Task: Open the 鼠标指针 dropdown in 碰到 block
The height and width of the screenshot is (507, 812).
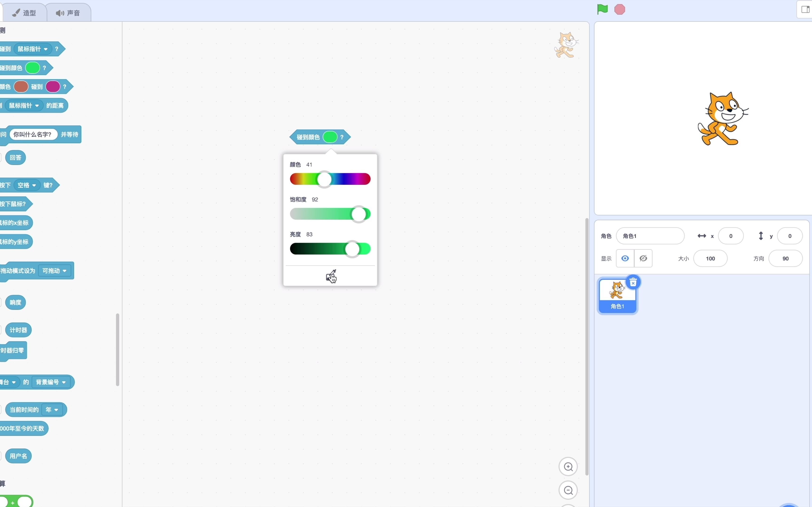Action: (x=33, y=49)
